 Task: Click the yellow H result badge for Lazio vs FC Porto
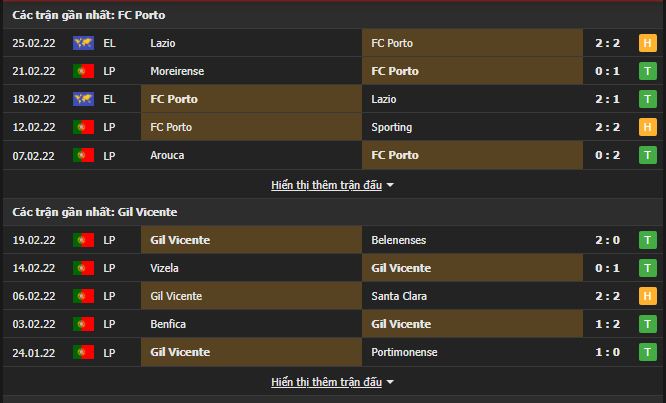[x=647, y=43]
